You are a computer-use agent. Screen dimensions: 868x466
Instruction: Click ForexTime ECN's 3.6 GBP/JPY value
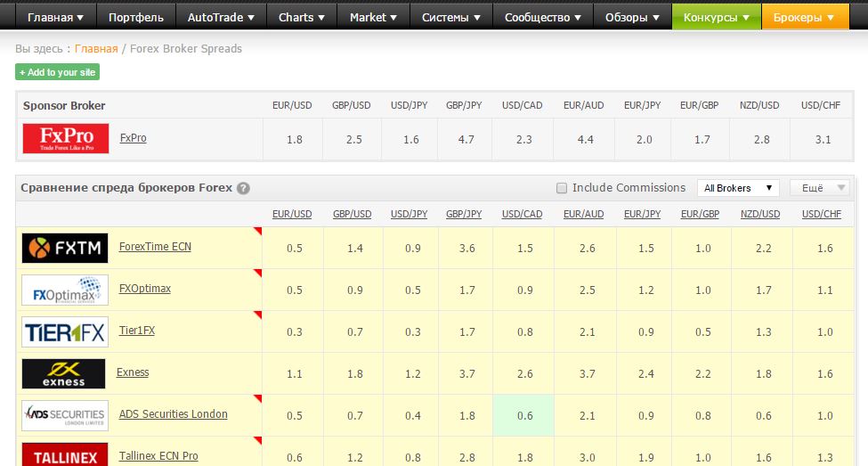(x=467, y=249)
